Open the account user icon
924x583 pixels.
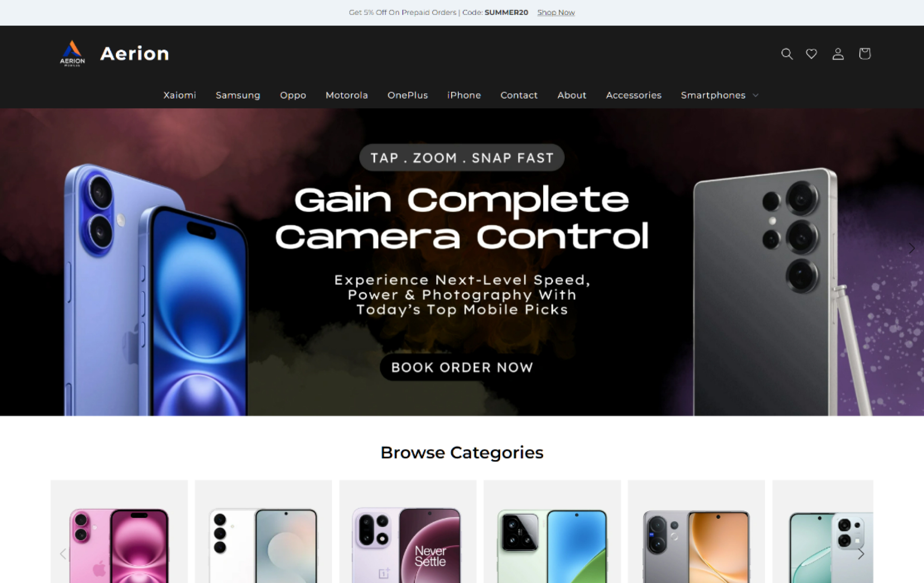pyautogui.click(x=838, y=54)
